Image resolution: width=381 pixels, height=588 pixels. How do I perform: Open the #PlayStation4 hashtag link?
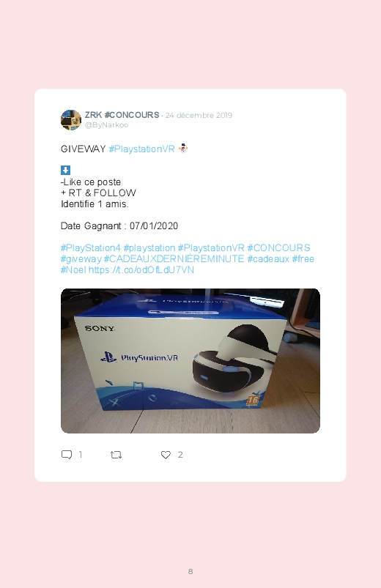90,248
